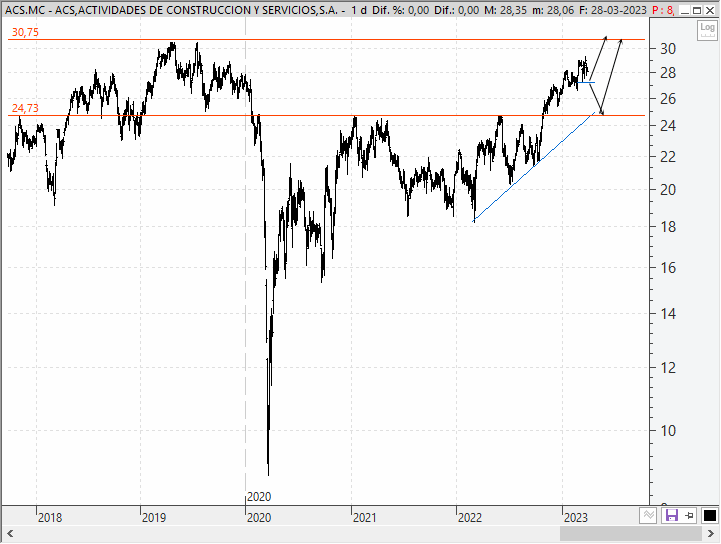Click the 24 price axis label
The image size is (721, 544).
668,126
